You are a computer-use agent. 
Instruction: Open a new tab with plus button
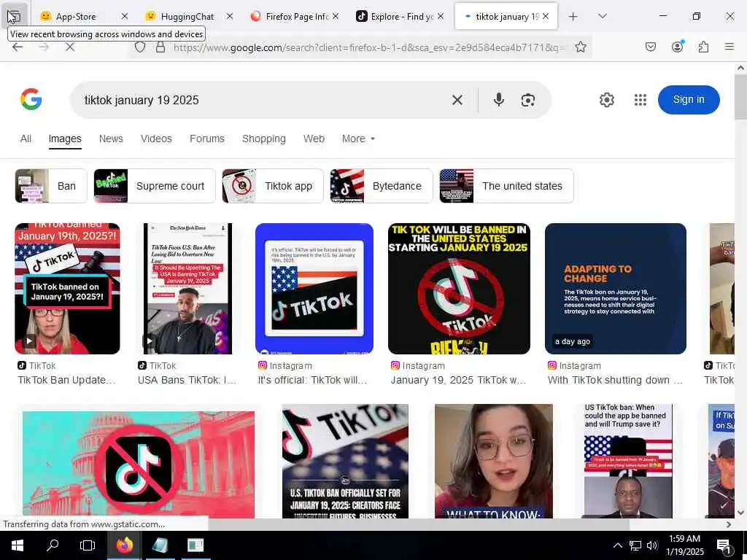[x=573, y=17]
